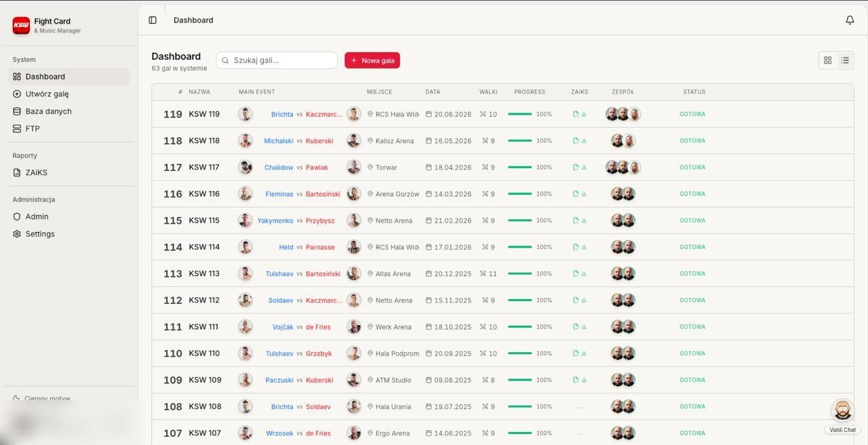
Task: Switch to list view
Action: 845,60
